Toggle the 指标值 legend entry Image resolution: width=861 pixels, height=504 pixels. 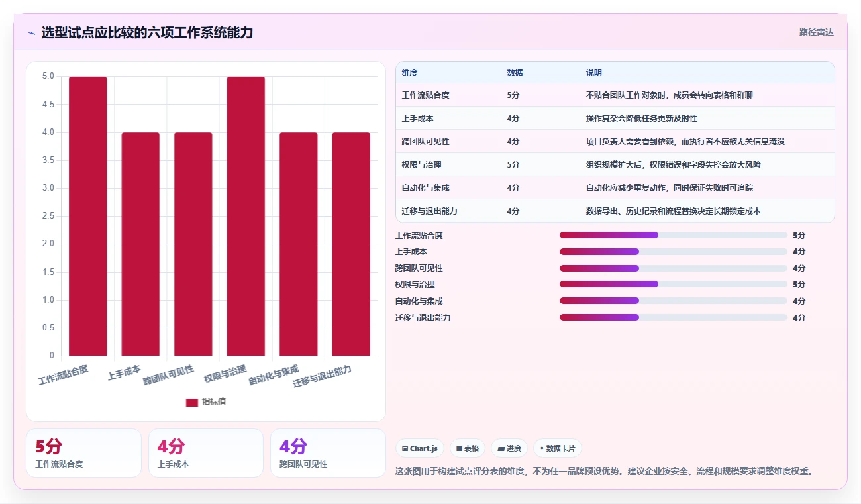pos(206,402)
